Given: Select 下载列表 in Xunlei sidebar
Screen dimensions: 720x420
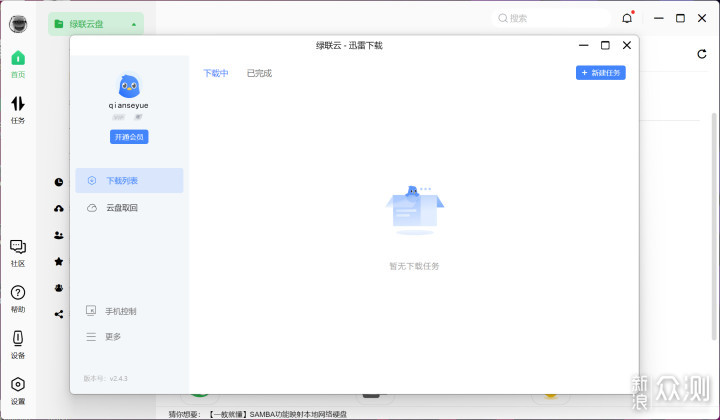Looking at the screenshot, I should tap(129, 180).
